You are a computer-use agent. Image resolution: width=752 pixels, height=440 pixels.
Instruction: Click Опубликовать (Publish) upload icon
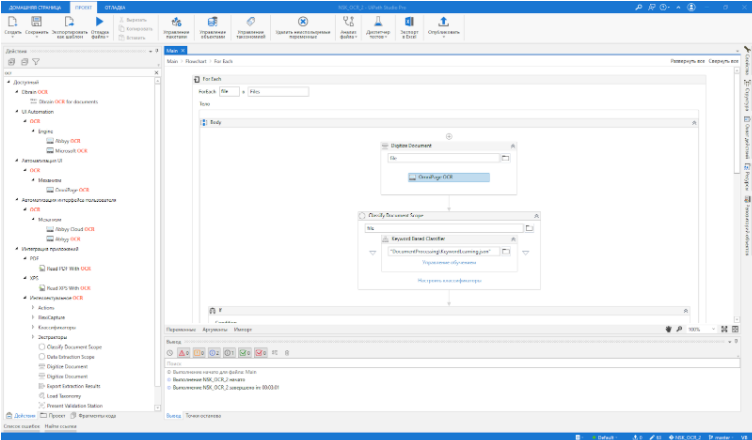coord(444,22)
